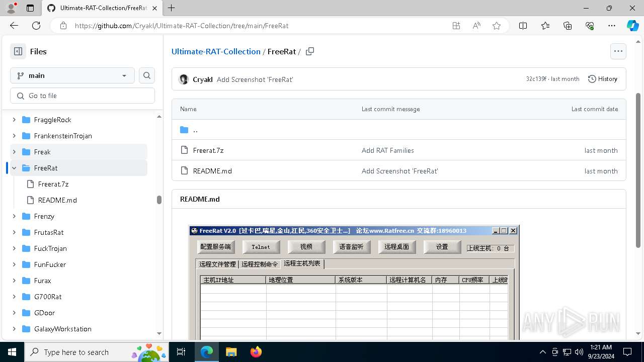
Task: Refresh the page with reload icon
Action: point(36,26)
